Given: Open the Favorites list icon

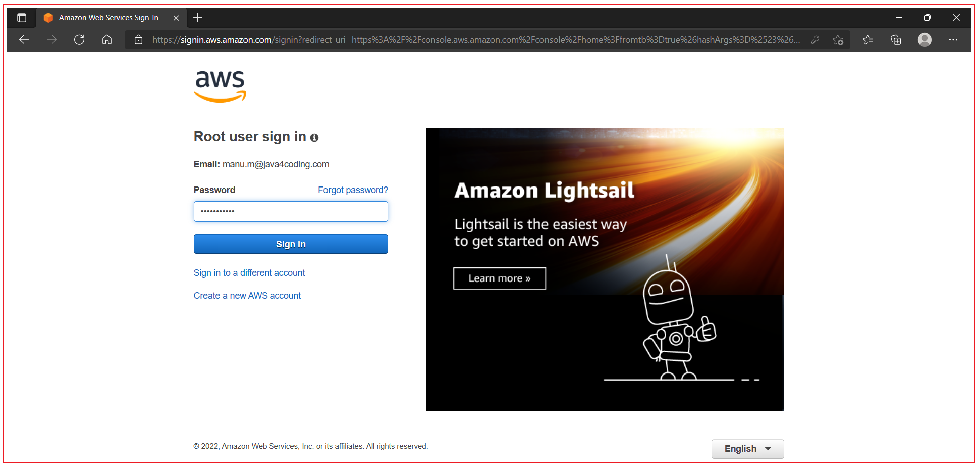Looking at the screenshot, I should click(868, 40).
